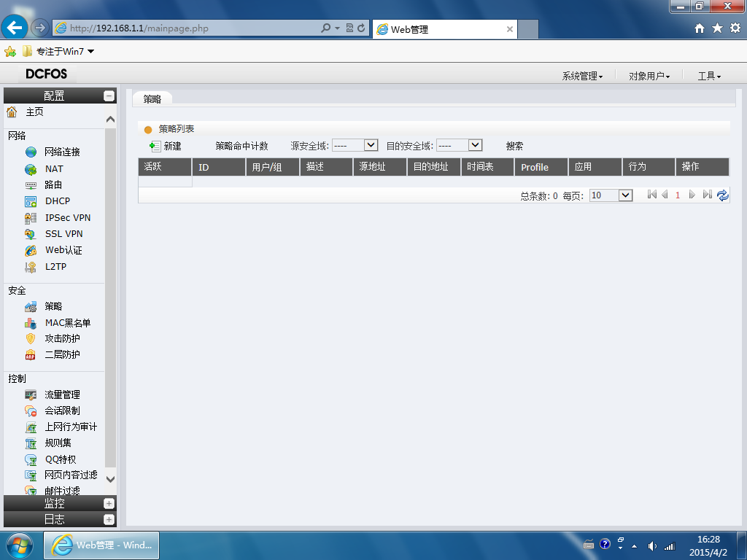Viewport: 747px width, 560px height.
Task: Click the QQ特权 icon
Action: point(31,459)
